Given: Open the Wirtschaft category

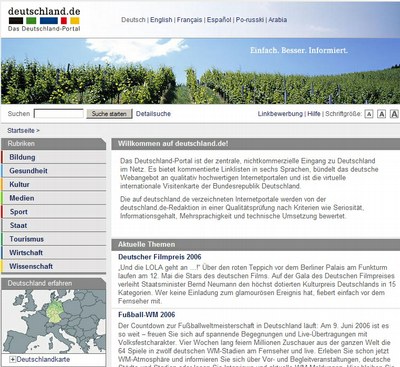Looking at the screenshot, I should pos(54,253).
